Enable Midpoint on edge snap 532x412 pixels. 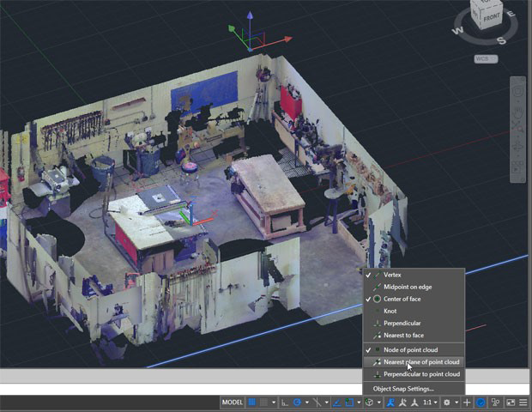(414, 287)
